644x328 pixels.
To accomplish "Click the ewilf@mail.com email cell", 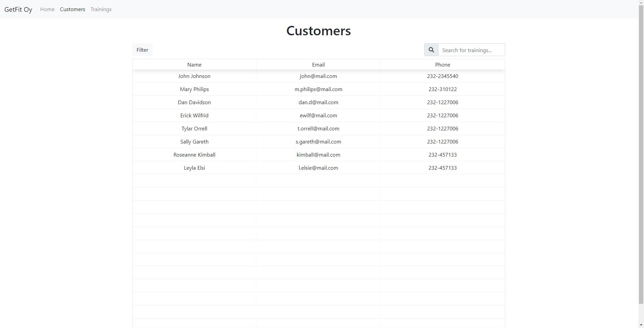I will pyautogui.click(x=318, y=116).
